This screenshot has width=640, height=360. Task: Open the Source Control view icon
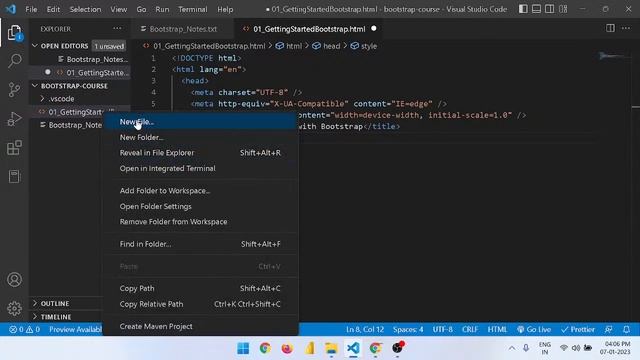click(14, 90)
